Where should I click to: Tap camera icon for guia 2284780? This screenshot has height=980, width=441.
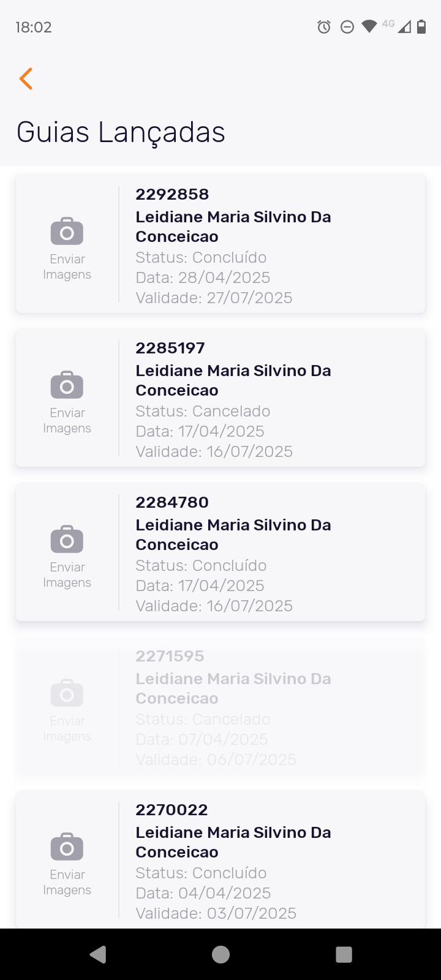click(x=67, y=540)
